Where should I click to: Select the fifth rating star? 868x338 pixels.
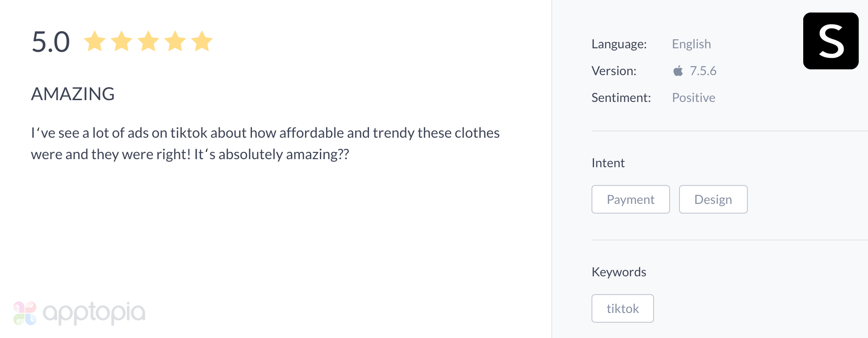point(201,41)
